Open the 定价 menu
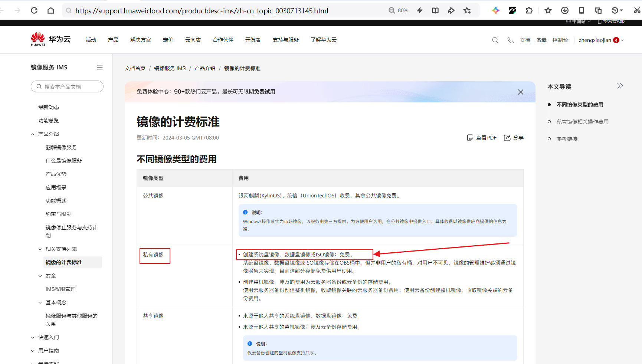The image size is (642, 364). pyautogui.click(x=168, y=40)
